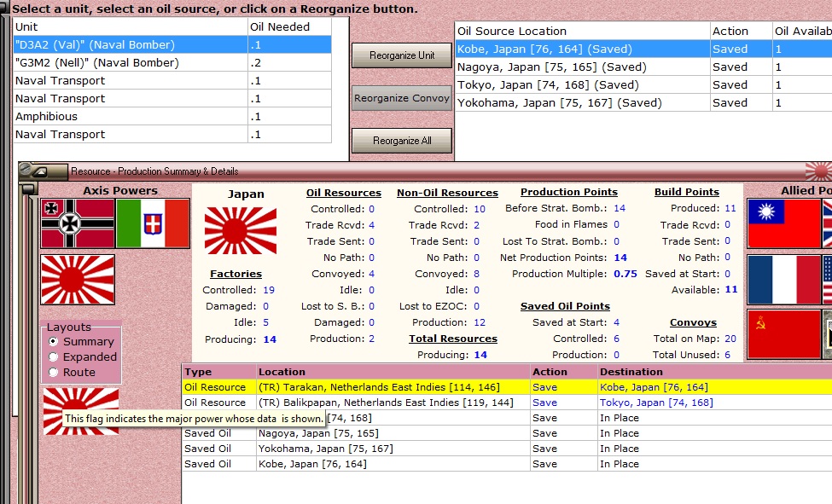Select the Balikpapan, Netherlands East Indies oil resource row
The height and width of the screenshot is (504, 832).
[x=507, y=403]
